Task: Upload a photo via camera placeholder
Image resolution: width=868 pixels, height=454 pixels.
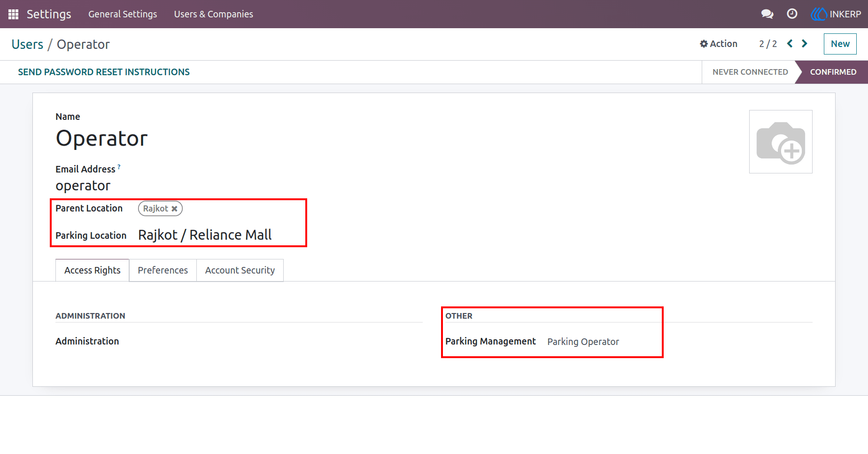Action: 781,142
